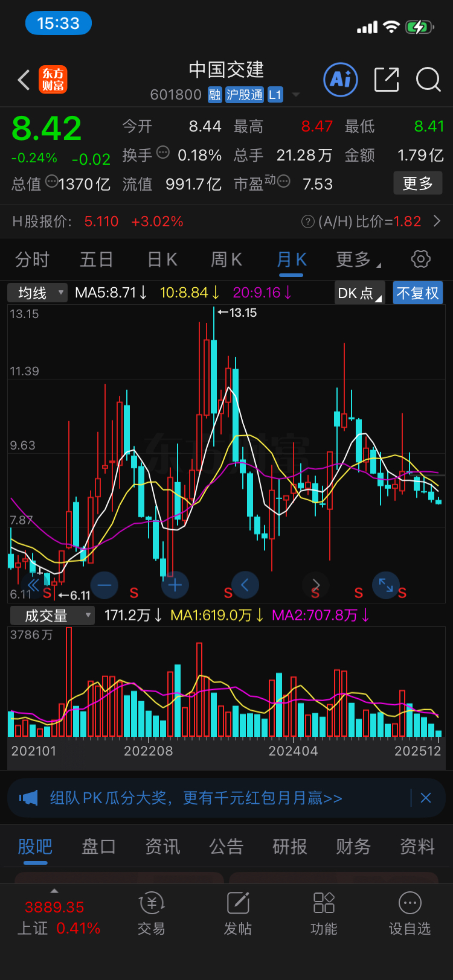Toggle the DK点 indicator
The image size is (453, 980).
359,293
